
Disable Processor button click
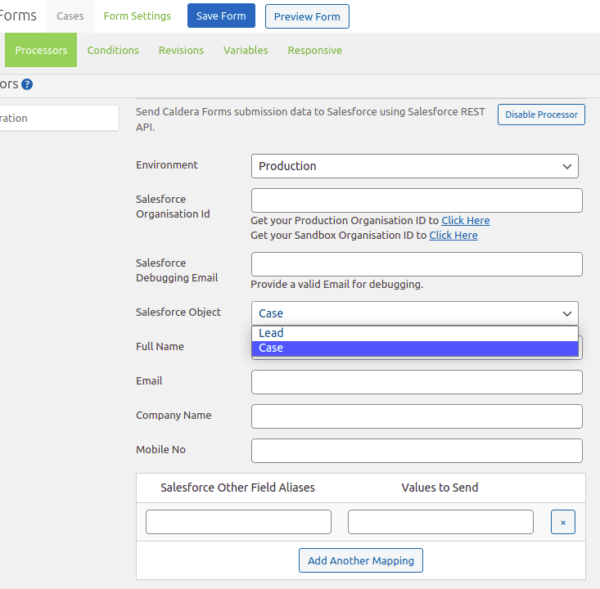click(541, 114)
